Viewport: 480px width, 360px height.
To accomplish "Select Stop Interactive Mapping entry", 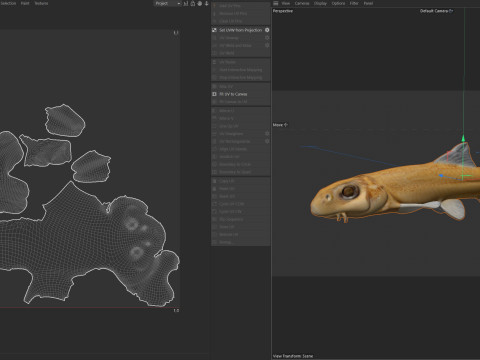I will click(240, 77).
